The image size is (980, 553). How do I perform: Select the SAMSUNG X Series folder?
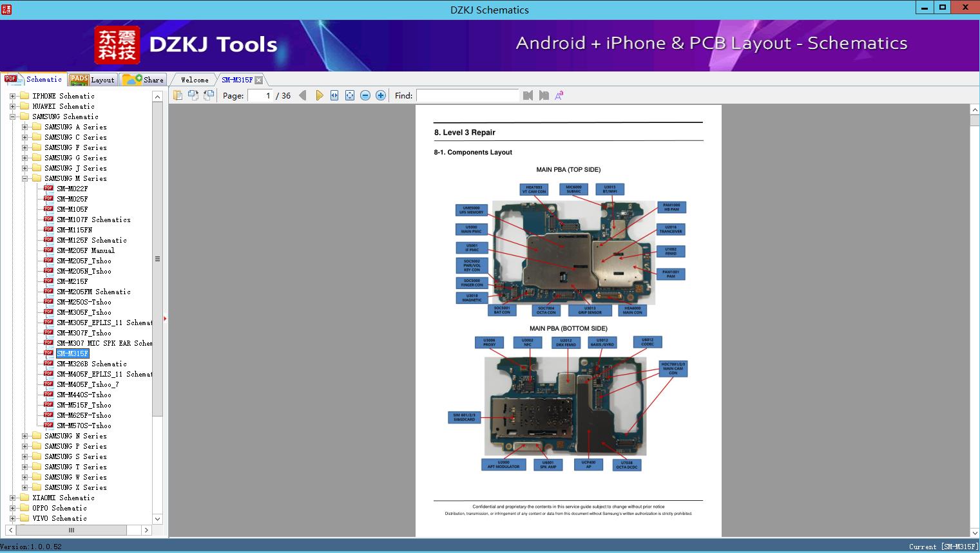(x=75, y=487)
